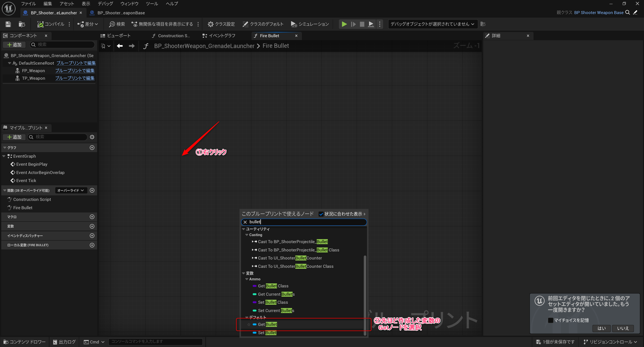Click the browse to asset icon

click(x=22, y=24)
